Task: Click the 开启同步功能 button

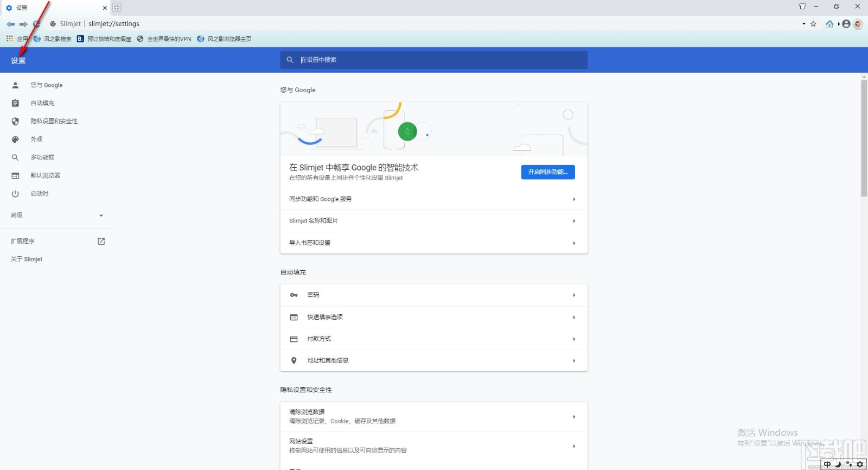Action: tap(548, 172)
